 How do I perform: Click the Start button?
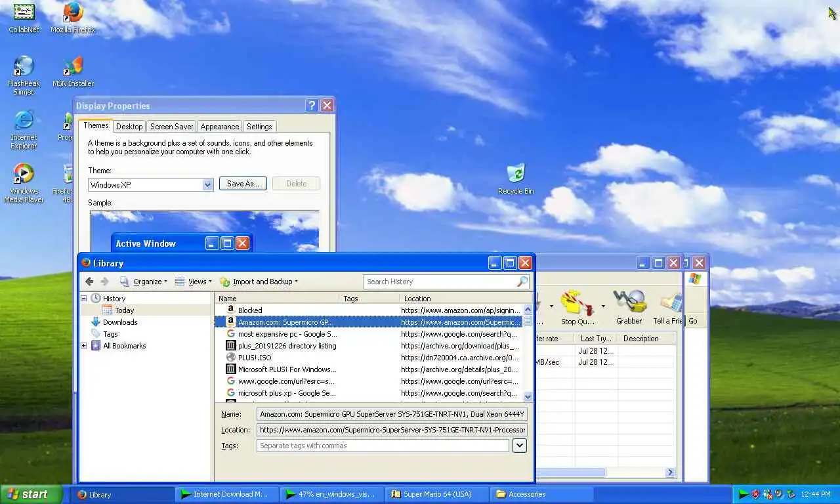(31, 494)
